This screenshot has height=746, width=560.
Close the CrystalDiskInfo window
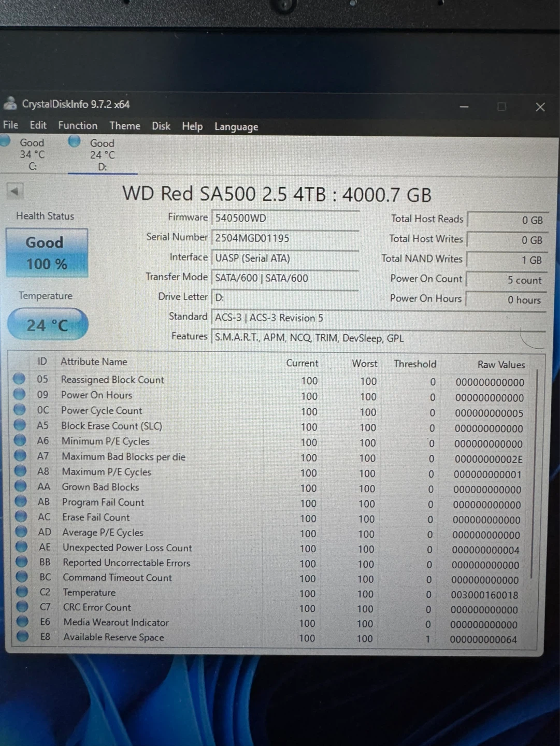pos(540,107)
